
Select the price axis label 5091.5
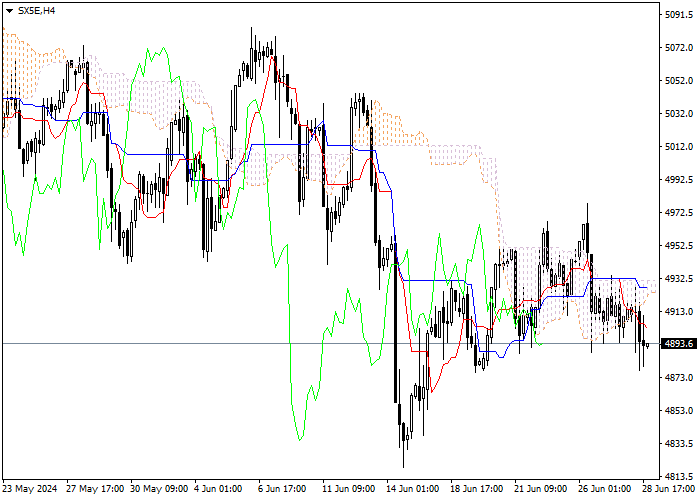click(x=679, y=15)
